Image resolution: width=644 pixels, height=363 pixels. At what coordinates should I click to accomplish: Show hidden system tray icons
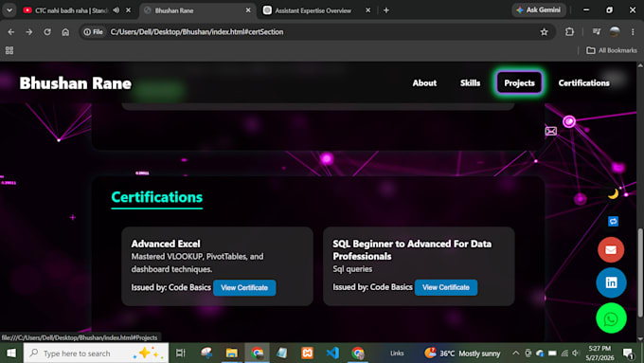point(516,353)
